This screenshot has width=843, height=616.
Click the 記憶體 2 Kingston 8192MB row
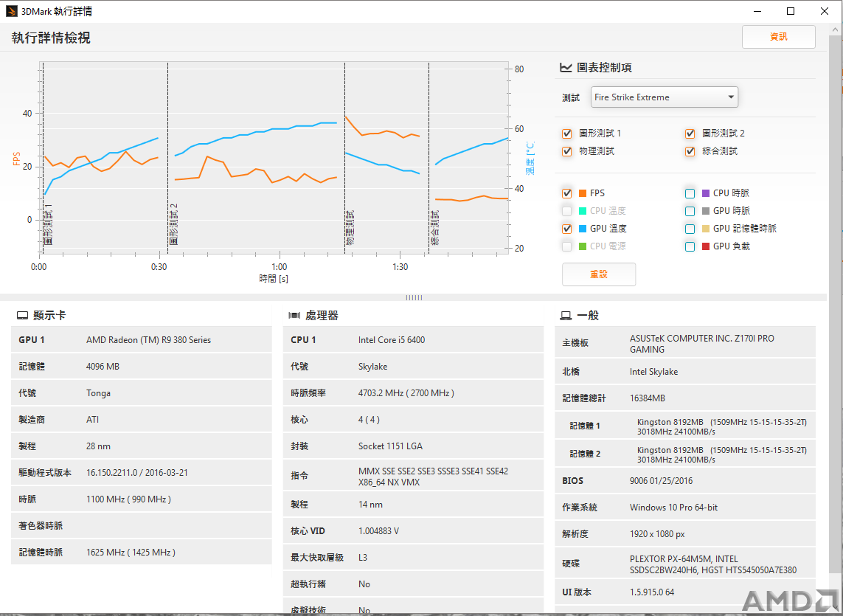coord(685,454)
